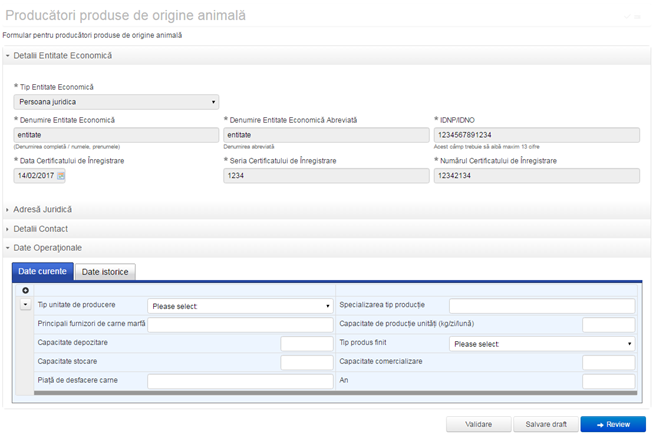Click the Piață de desfacere carne field
The image size is (656, 441).
pos(240,381)
